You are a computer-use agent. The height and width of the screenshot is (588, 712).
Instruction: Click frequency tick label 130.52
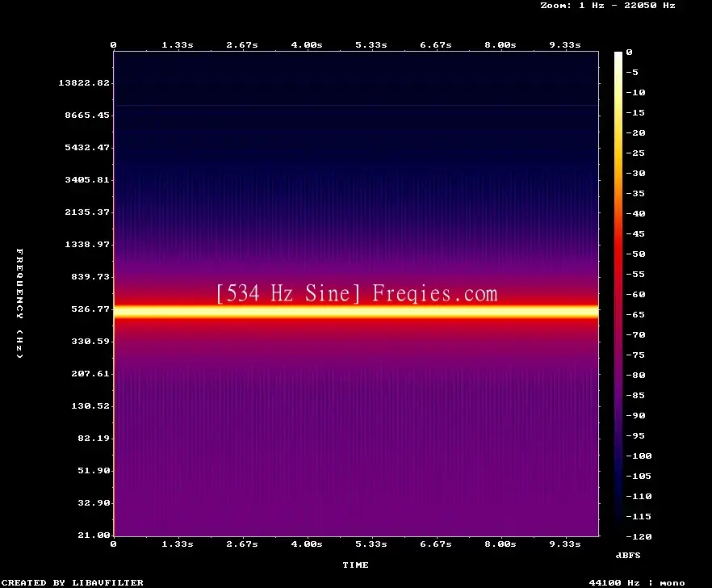pyautogui.click(x=90, y=405)
